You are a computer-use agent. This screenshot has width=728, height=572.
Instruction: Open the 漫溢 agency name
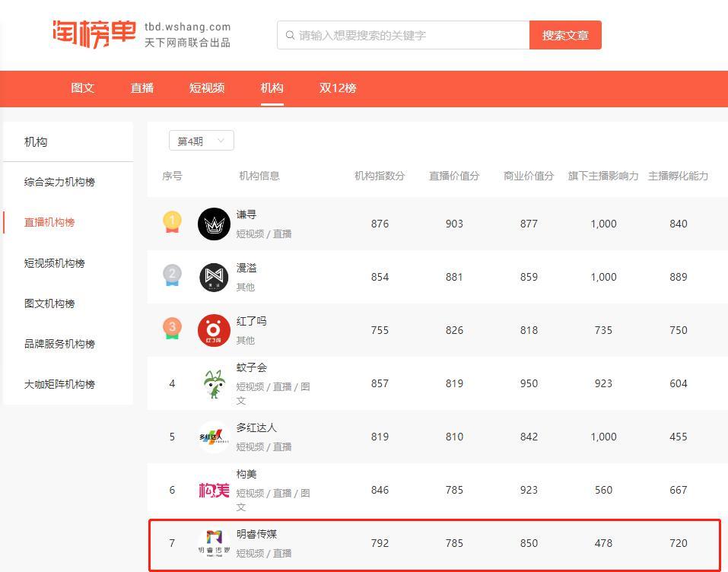point(246,268)
